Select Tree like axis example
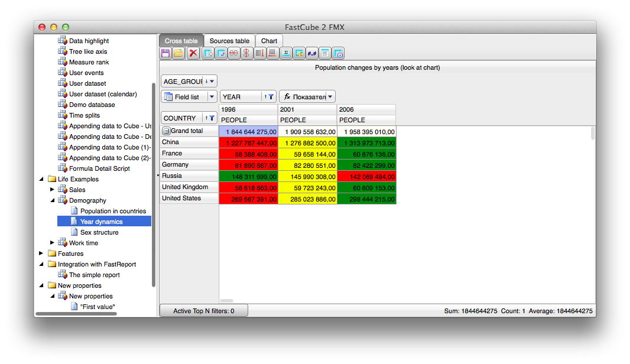Screen dimensions: 630x364 pyautogui.click(x=88, y=51)
